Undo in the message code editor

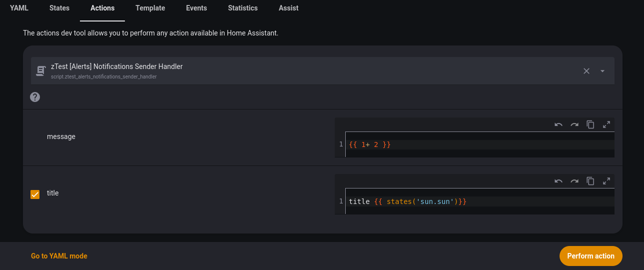(559, 124)
